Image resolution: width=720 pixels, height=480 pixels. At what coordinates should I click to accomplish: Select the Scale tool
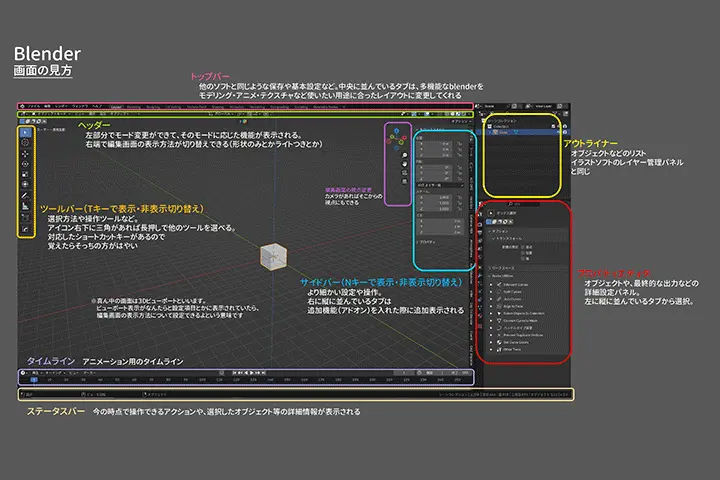click(x=26, y=174)
